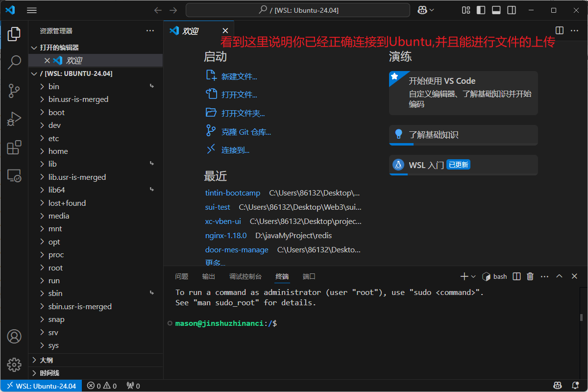Open editor more actions ellipsis

[575, 30]
